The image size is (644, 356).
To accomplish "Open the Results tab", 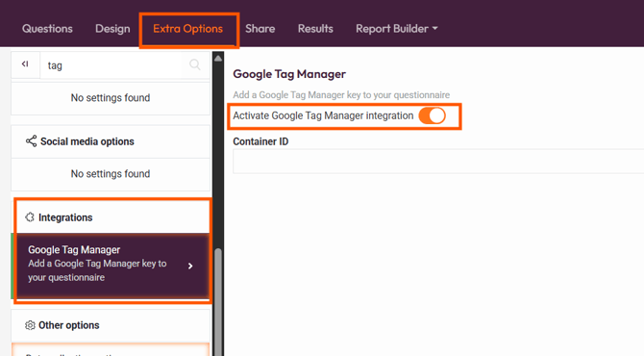I will [x=315, y=28].
